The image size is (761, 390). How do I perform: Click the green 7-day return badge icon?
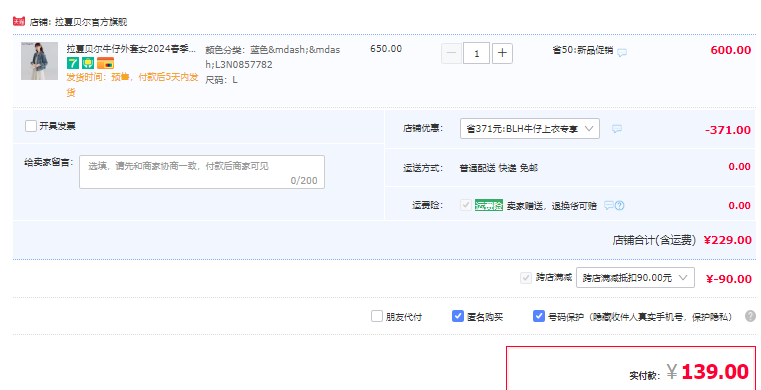[x=73, y=63]
